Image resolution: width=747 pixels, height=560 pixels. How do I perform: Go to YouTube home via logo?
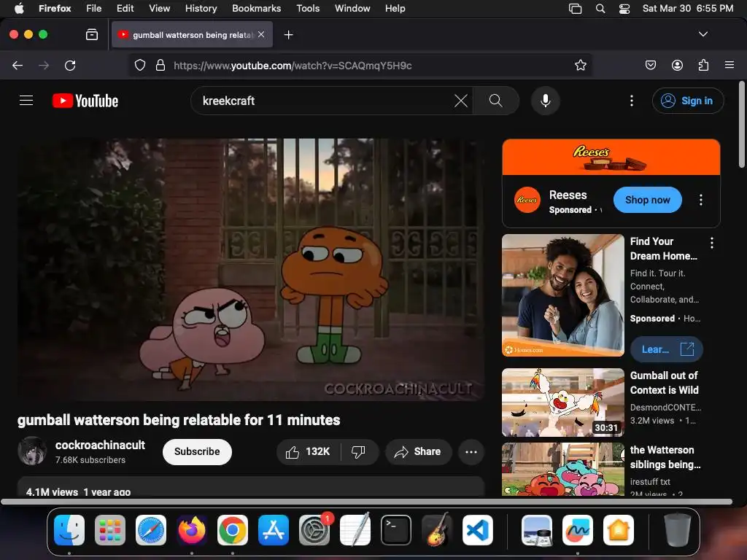85,101
